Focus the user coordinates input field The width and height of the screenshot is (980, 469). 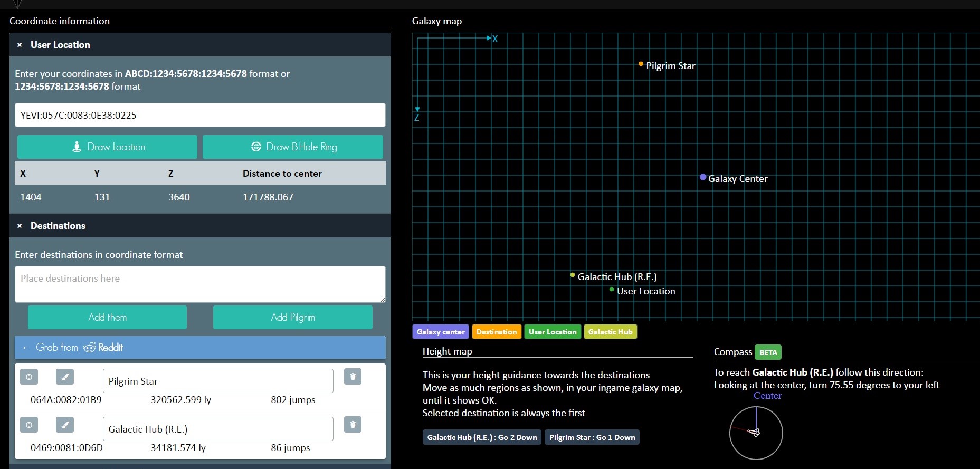pyautogui.click(x=200, y=115)
